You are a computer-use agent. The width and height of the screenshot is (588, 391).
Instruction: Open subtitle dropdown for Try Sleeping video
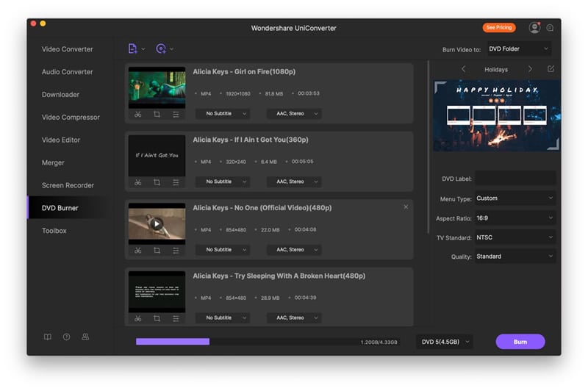click(223, 318)
